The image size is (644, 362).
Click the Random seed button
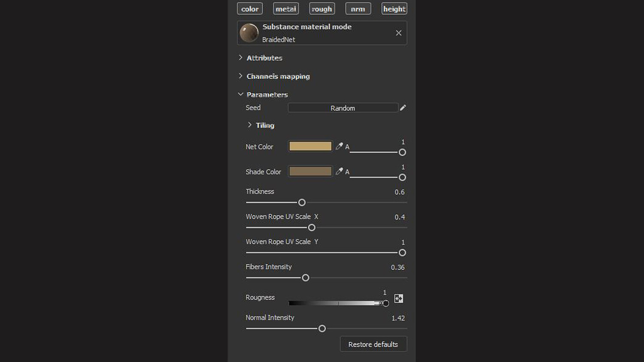[x=343, y=108]
